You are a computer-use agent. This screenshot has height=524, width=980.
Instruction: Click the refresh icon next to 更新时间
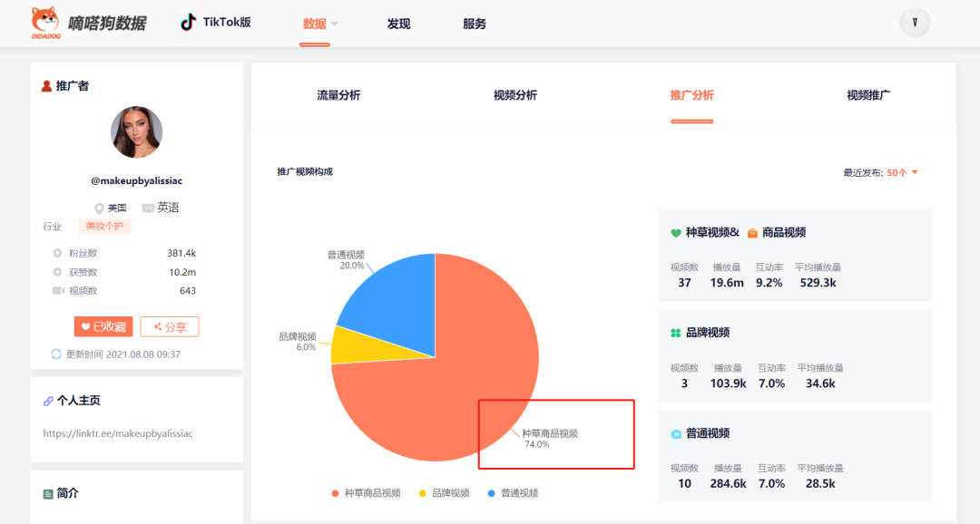[x=56, y=354]
